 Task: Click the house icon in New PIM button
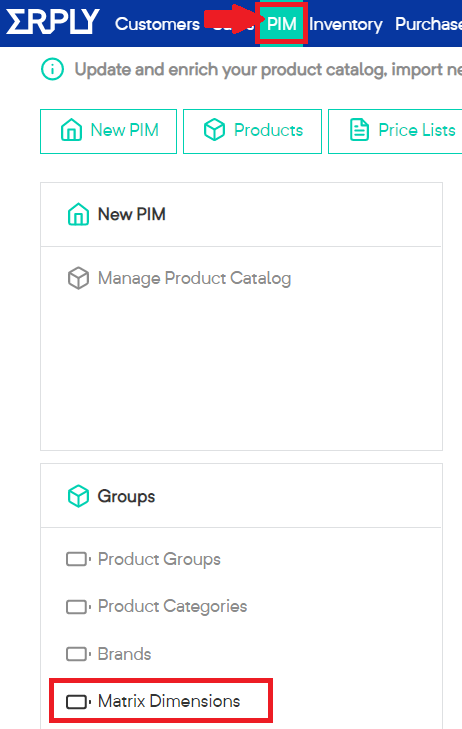tap(71, 130)
